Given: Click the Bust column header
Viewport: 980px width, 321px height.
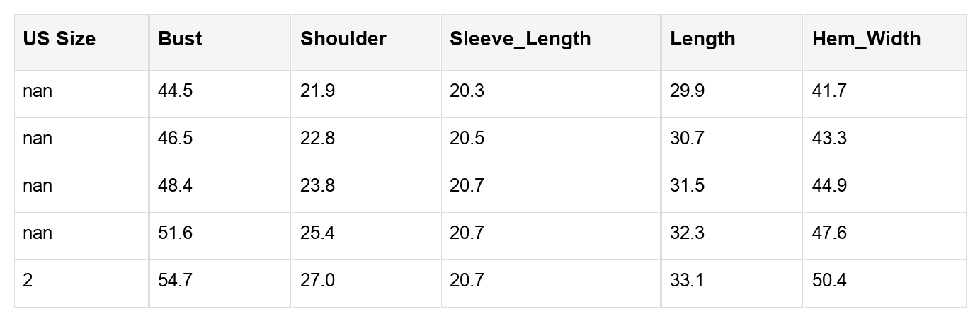Looking at the screenshot, I should 180,39.
